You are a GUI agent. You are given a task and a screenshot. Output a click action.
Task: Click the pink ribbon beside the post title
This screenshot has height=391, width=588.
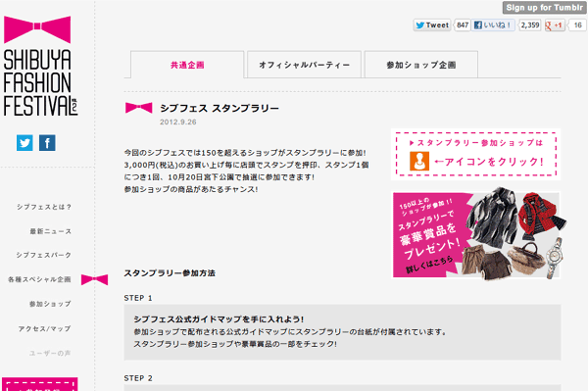pos(139,108)
